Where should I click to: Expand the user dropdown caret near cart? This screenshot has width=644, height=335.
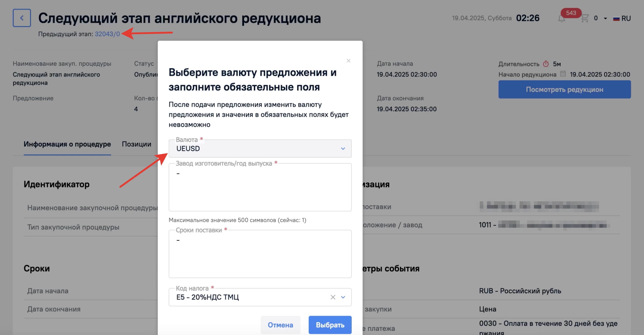(x=605, y=19)
